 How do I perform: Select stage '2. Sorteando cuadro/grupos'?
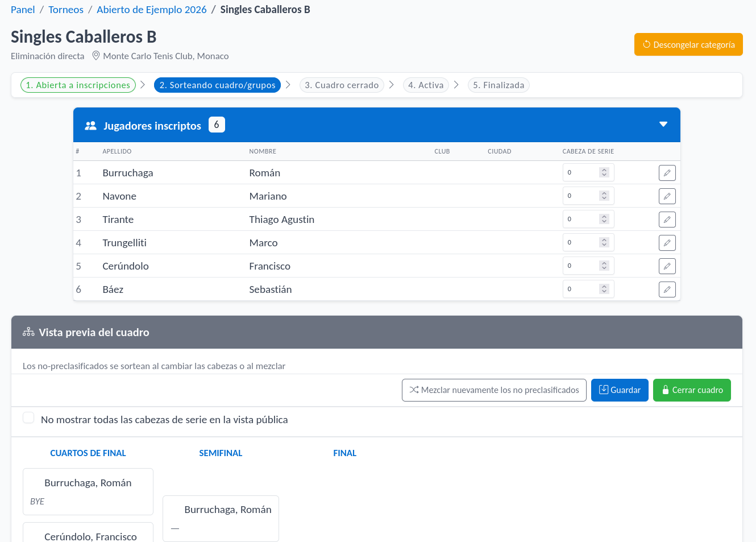click(217, 85)
